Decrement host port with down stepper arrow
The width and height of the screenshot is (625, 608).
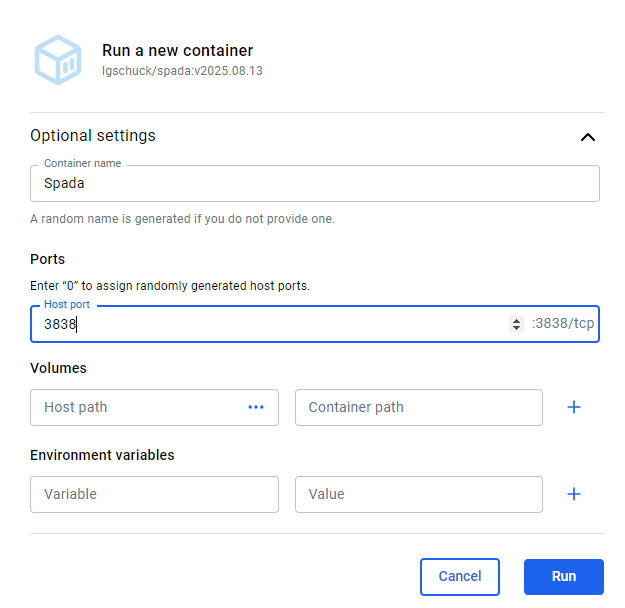click(x=516, y=328)
